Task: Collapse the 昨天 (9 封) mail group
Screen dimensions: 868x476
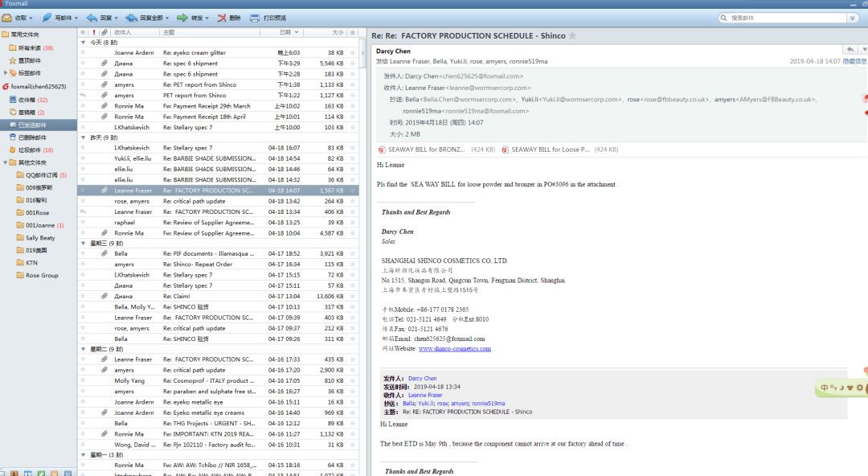Action: [x=84, y=137]
